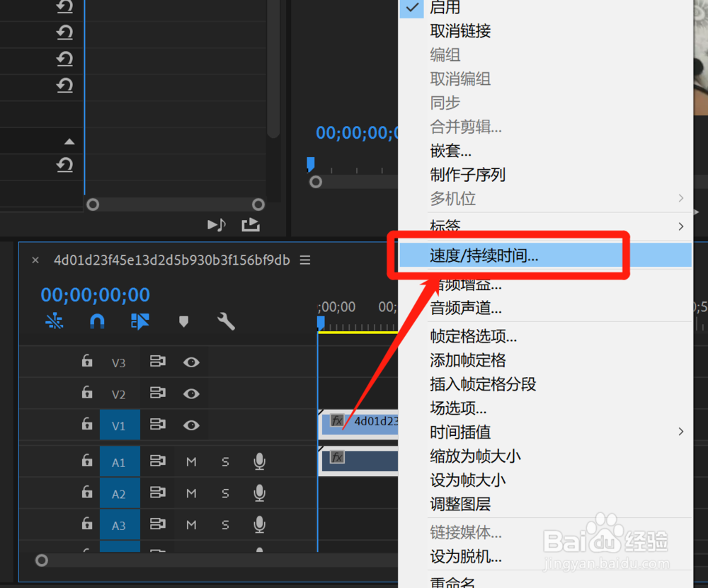Image resolution: width=708 pixels, height=588 pixels.
Task: Hide V3 track output
Action: click(x=191, y=362)
